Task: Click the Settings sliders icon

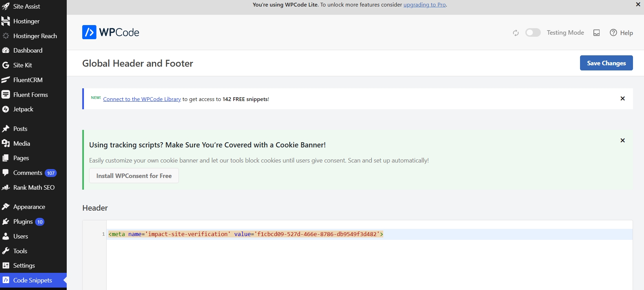Action: [x=6, y=266]
